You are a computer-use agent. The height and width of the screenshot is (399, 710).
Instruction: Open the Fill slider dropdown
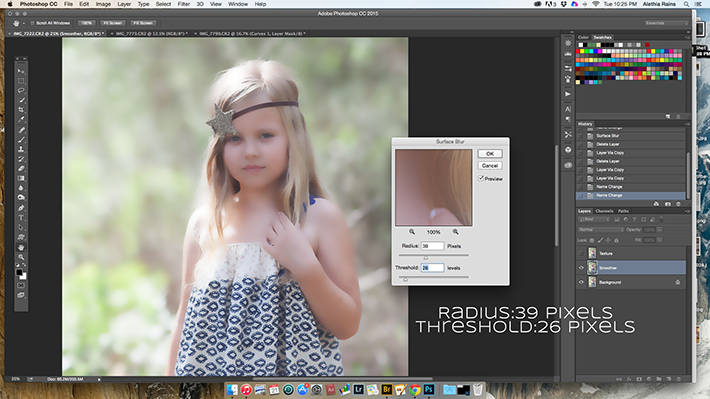coord(660,240)
